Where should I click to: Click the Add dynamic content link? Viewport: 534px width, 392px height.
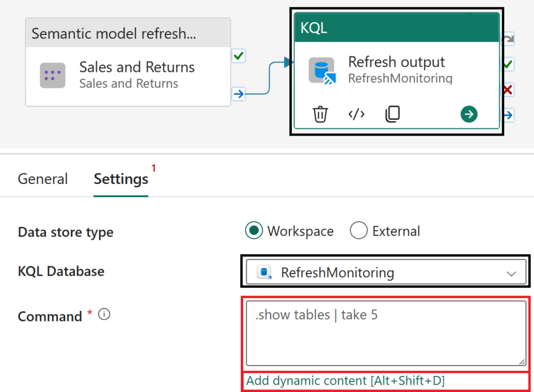click(x=345, y=381)
